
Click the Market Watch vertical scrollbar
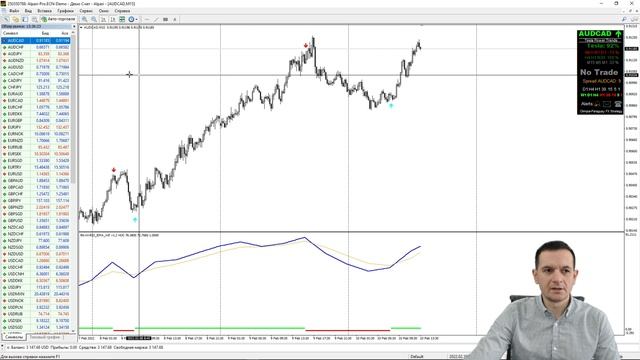click(74, 182)
